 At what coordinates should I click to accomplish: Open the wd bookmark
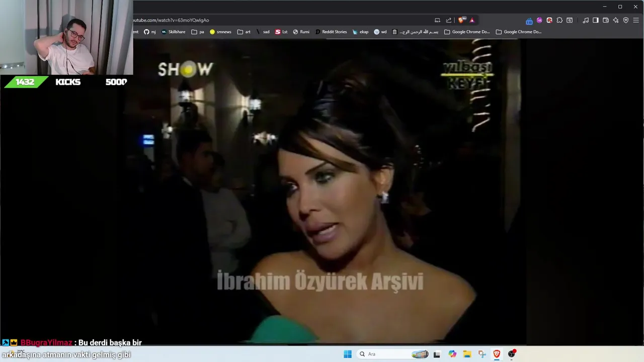380,32
